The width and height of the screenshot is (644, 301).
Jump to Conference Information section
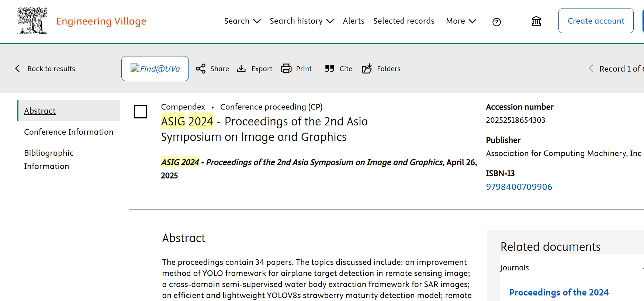click(69, 132)
